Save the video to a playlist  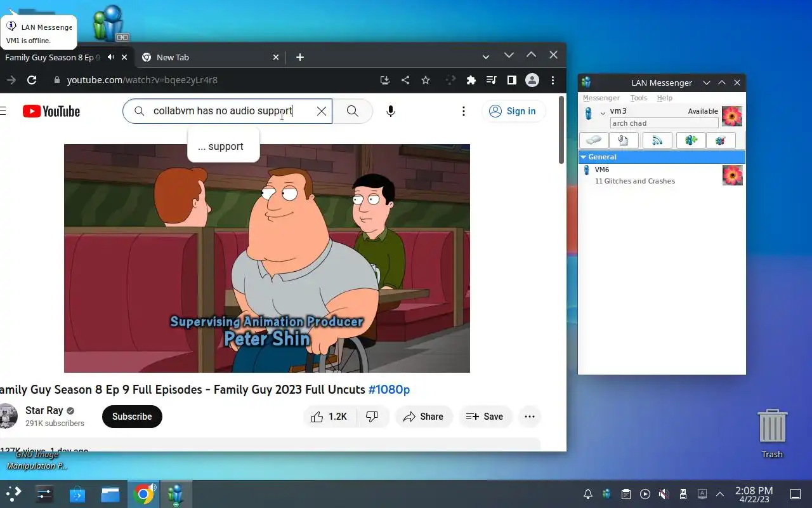[x=485, y=417]
